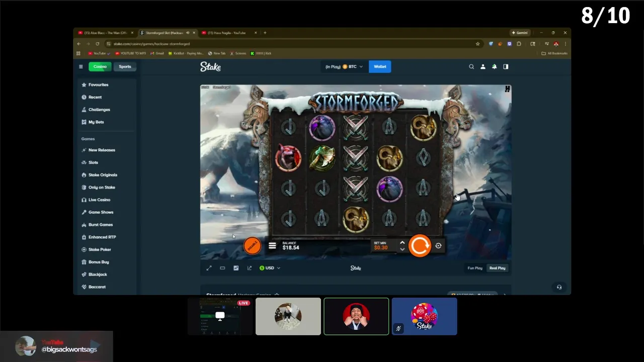
Task: Open the BTC currency dropdown
Action: 344,66
